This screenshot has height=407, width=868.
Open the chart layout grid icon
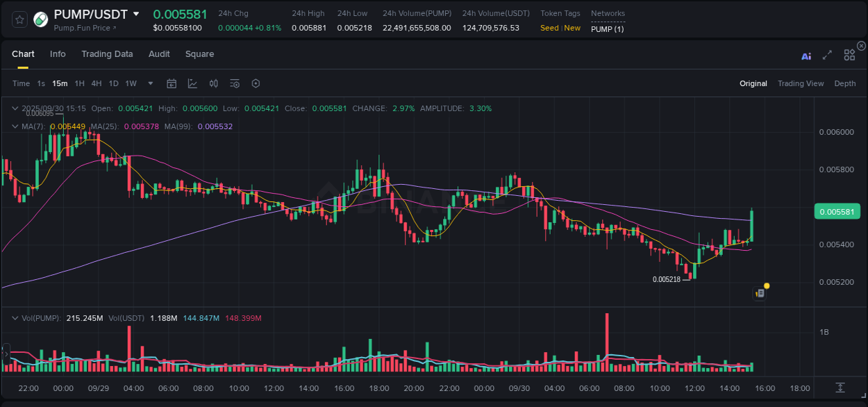849,54
